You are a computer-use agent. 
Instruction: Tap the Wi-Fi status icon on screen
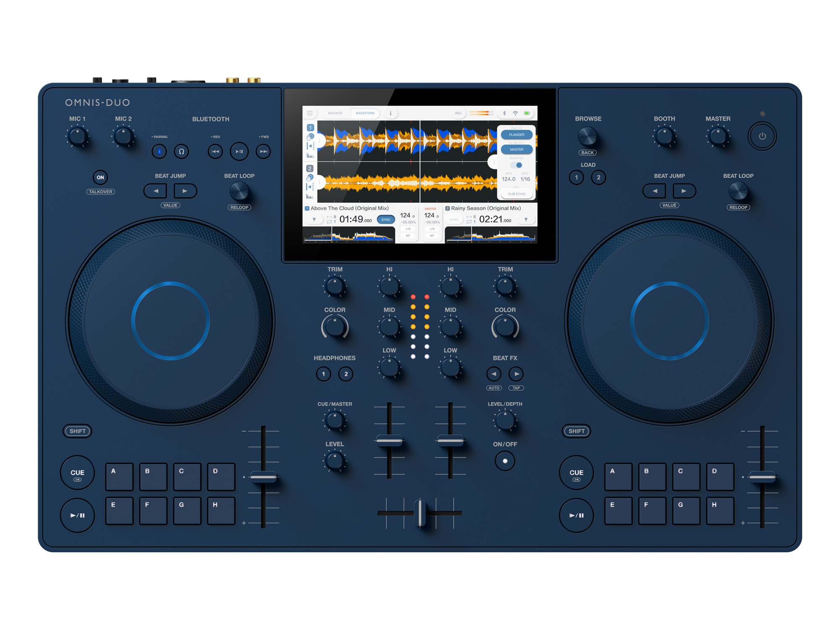pos(515,113)
